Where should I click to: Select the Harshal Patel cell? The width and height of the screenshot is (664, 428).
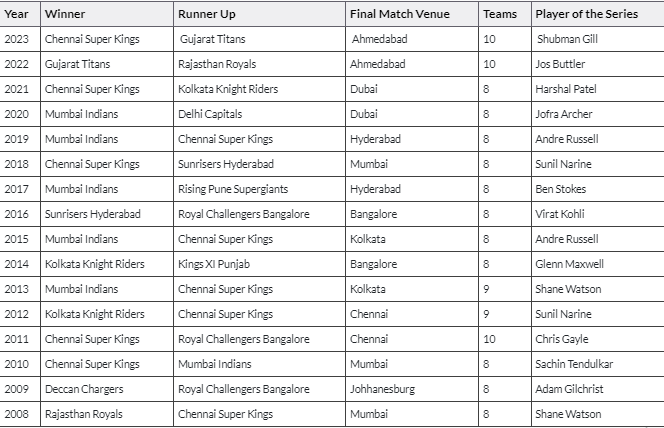click(x=567, y=90)
